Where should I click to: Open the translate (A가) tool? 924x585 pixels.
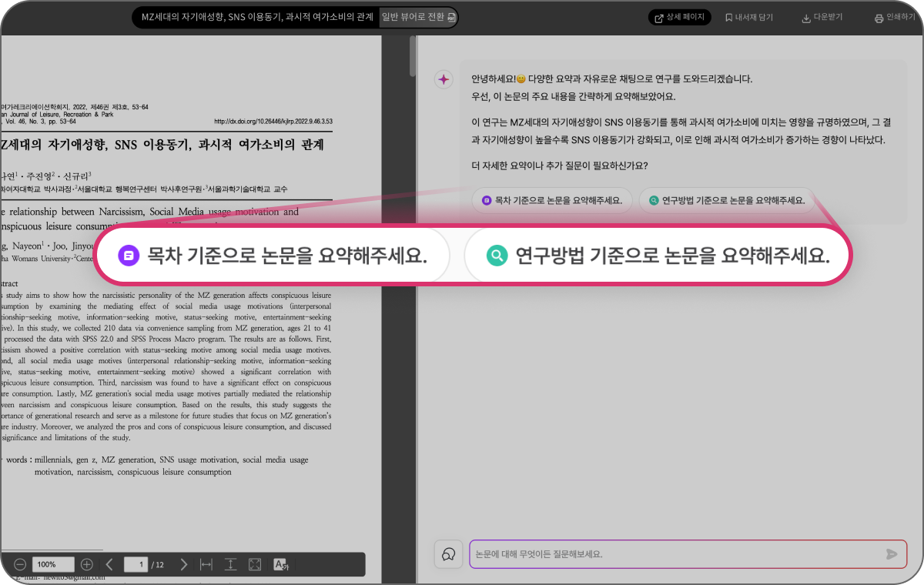click(x=281, y=564)
